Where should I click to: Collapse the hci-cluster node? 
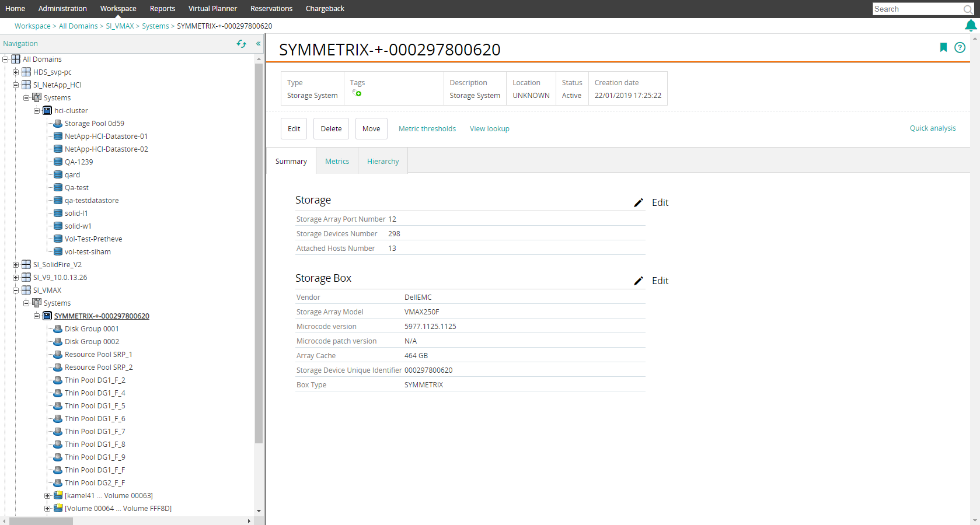pos(37,111)
